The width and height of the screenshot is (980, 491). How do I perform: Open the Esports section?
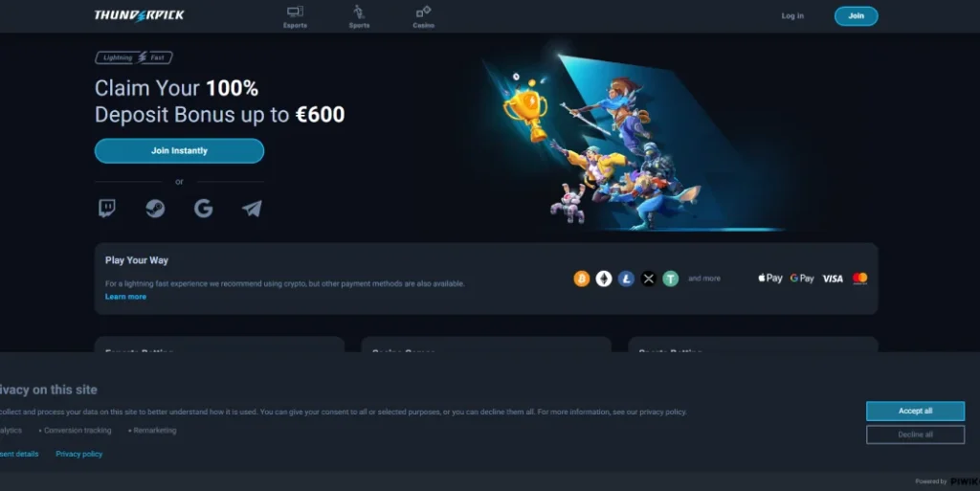point(295,17)
